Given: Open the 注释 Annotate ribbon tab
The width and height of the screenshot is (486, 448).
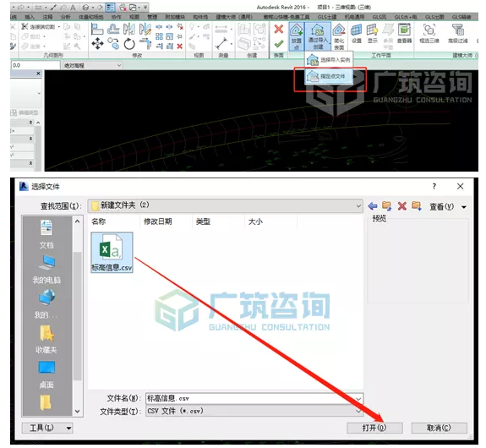Looking at the screenshot, I should (x=47, y=17).
